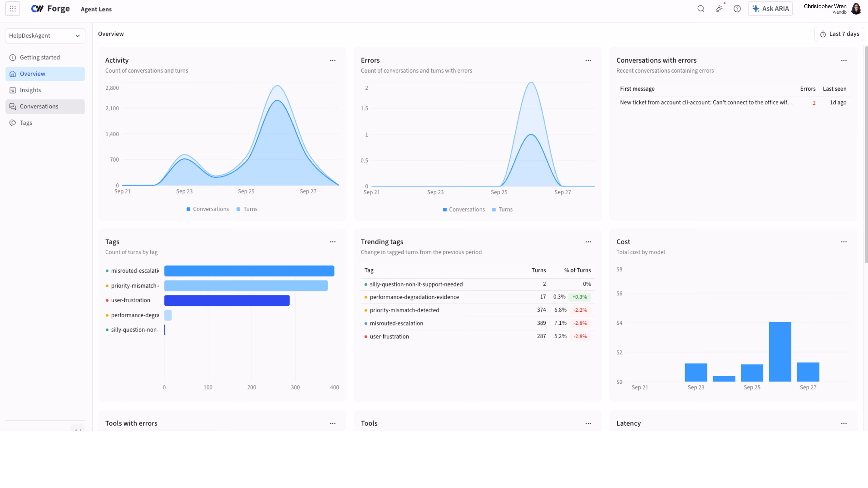The height and width of the screenshot is (488, 868).
Task: Go to Getting started in sidebar
Action: tap(45, 58)
